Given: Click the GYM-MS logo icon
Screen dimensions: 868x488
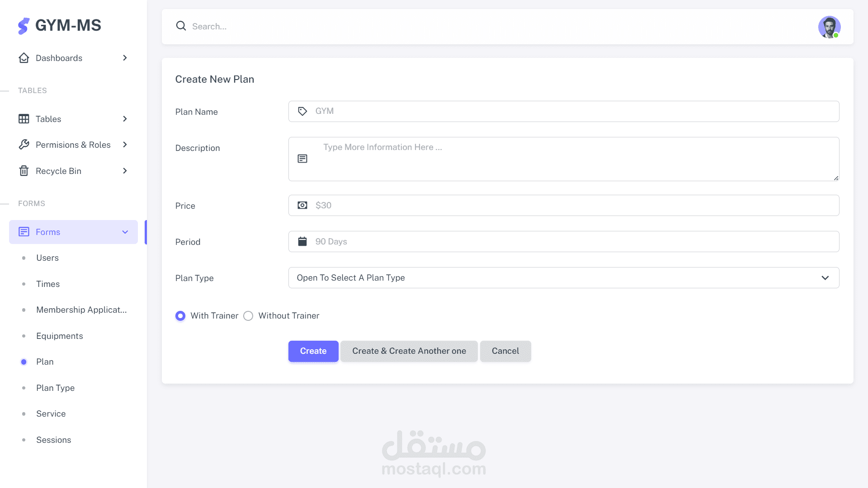Looking at the screenshot, I should click(x=24, y=26).
